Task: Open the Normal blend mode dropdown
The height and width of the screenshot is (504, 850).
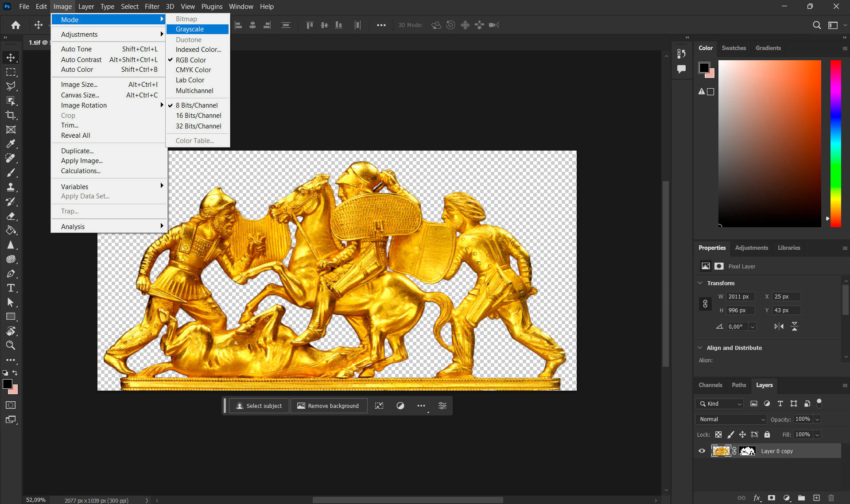Action: tap(731, 419)
